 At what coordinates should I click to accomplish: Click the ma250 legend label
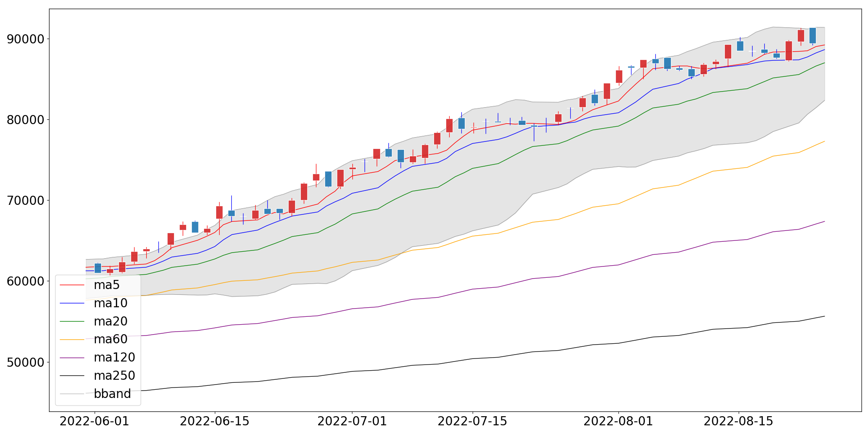tap(115, 376)
